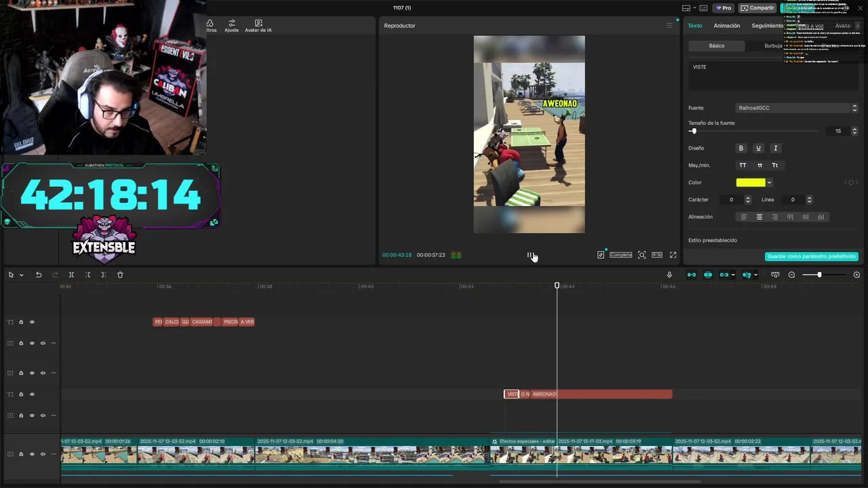Open preview axis dropdown arrow
Image resolution: width=868 pixels, height=488 pixels.
click(x=755, y=274)
